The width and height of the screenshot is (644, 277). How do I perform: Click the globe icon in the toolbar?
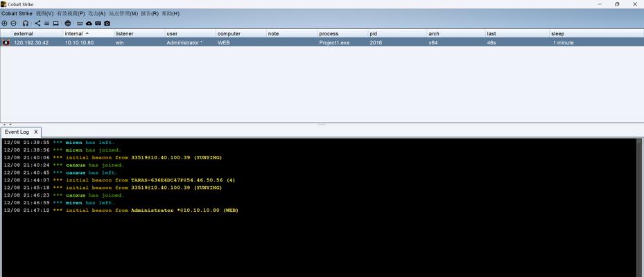[68, 23]
